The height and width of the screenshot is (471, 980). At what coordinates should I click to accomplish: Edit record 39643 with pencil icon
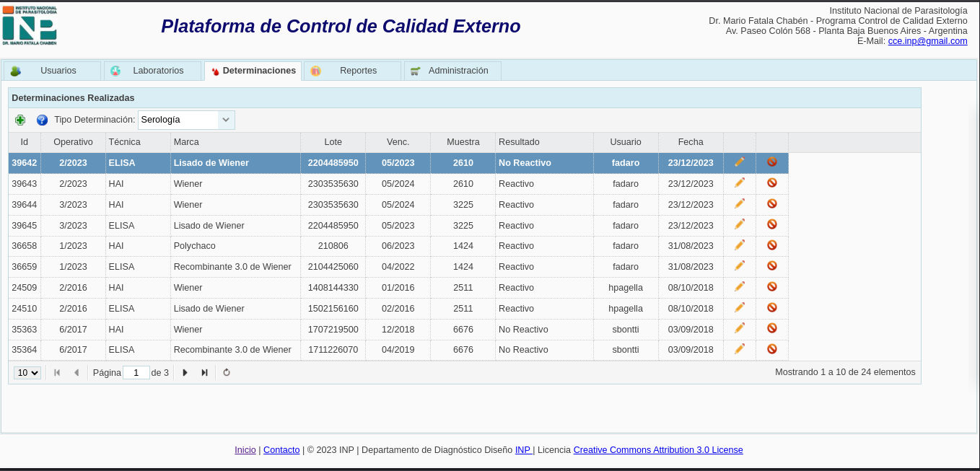(739, 183)
